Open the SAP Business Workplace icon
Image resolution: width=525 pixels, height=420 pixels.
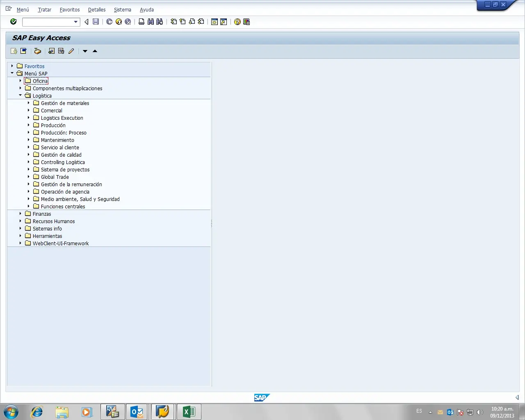pos(37,51)
